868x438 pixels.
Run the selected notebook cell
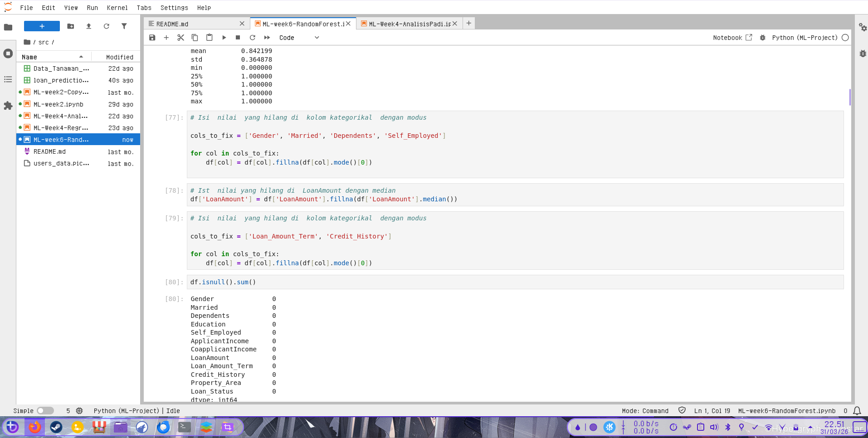[224, 38]
